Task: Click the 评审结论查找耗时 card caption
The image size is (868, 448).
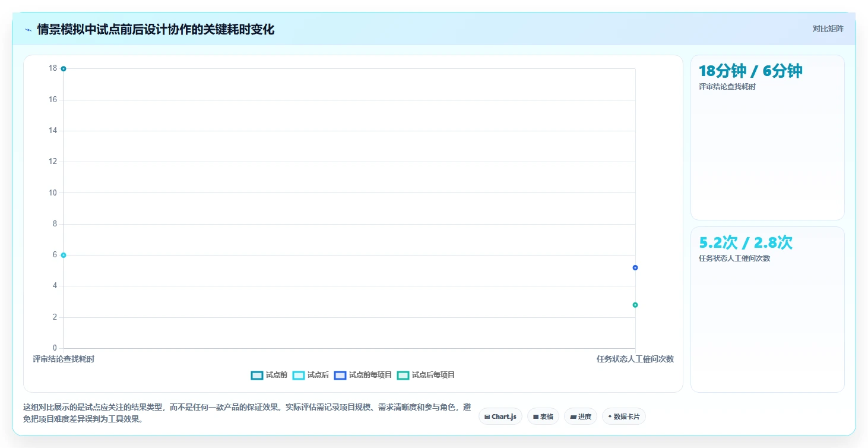Action: (727, 87)
